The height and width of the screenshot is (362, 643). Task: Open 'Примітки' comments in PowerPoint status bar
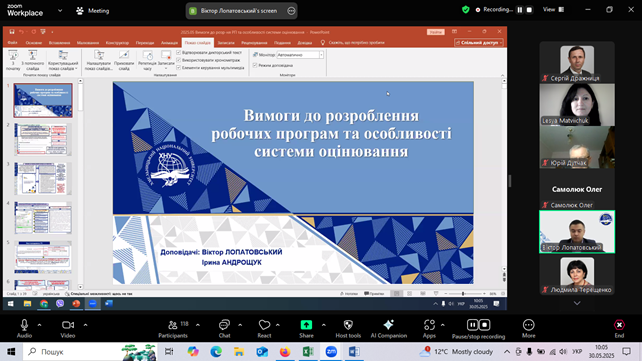pos(374,294)
